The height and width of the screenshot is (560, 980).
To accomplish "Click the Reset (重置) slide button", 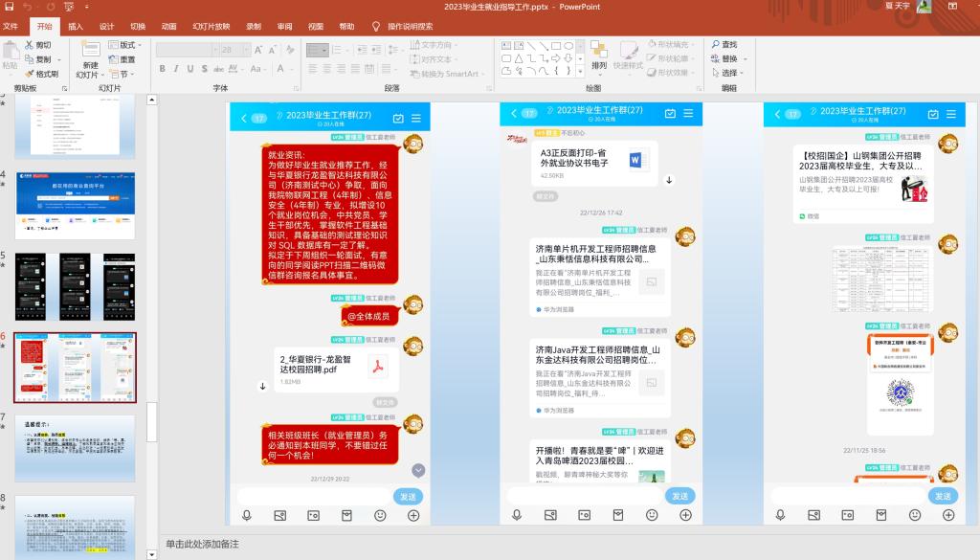I will (x=122, y=59).
